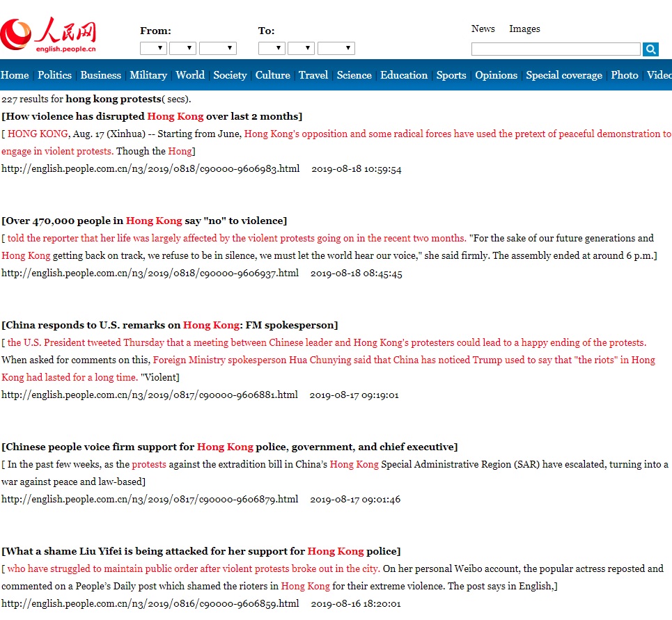The image size is (672, 620).
Task: Open the third To date dropdown
Action: click(x=336, y=48)
